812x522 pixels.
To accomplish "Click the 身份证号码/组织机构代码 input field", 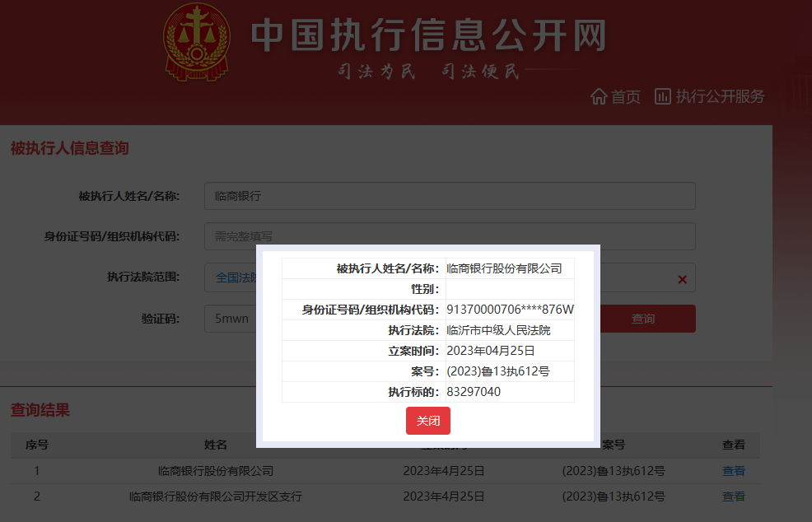I will [450, 236].
